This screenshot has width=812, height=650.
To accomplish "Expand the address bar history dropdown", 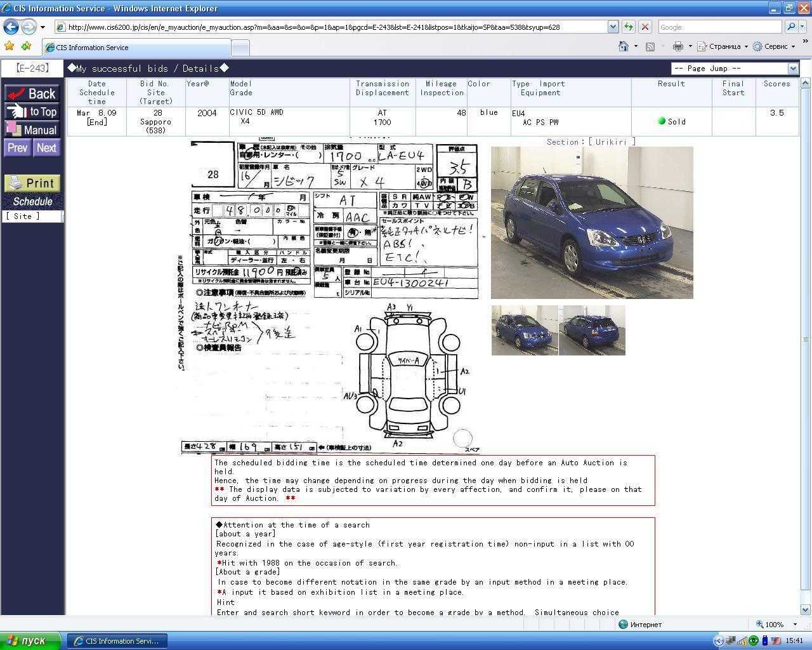I will [x=613, y=27].
